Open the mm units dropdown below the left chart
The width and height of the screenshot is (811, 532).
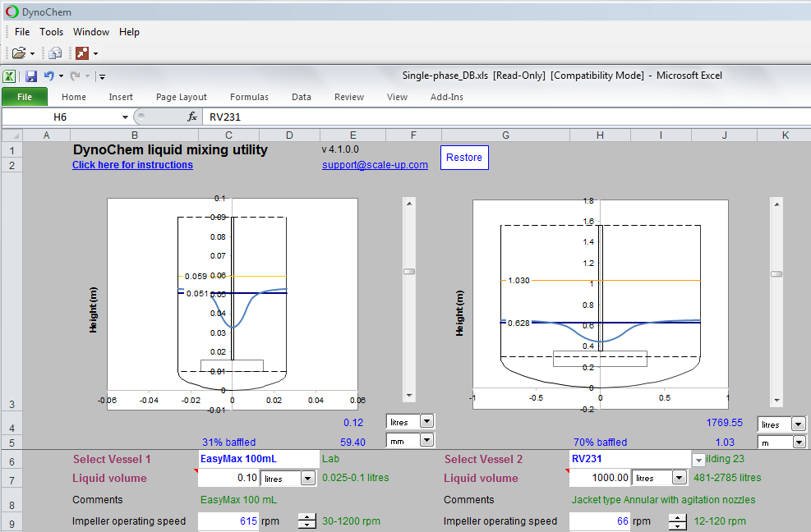tap(428, 441)
